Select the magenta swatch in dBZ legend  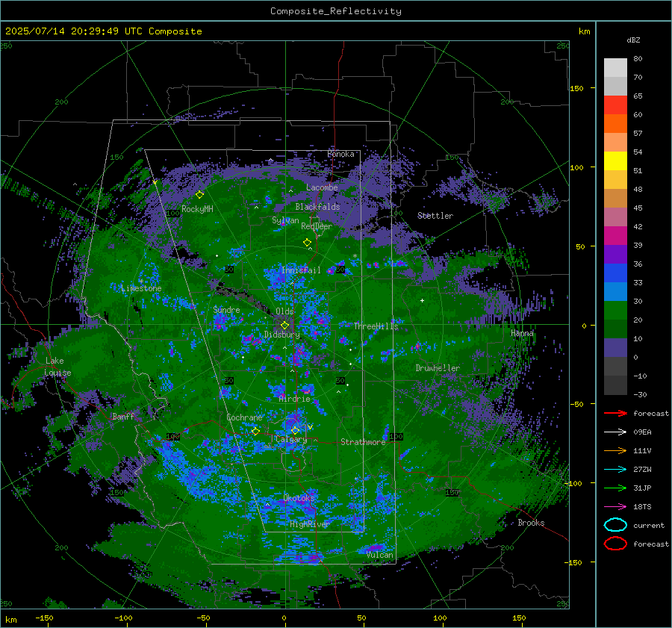[x=615, y=236]
